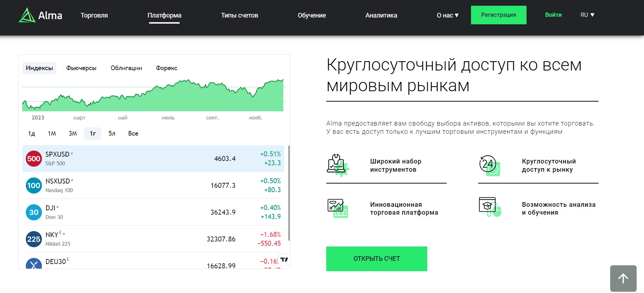Viewport: 644px width, 293px height.
Task: Click the SPXUSD symbol name
Action: (x=57, y=154)
